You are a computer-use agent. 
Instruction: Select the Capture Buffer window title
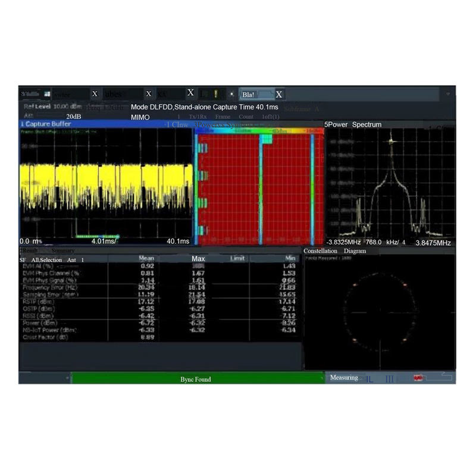click(46, 124)
